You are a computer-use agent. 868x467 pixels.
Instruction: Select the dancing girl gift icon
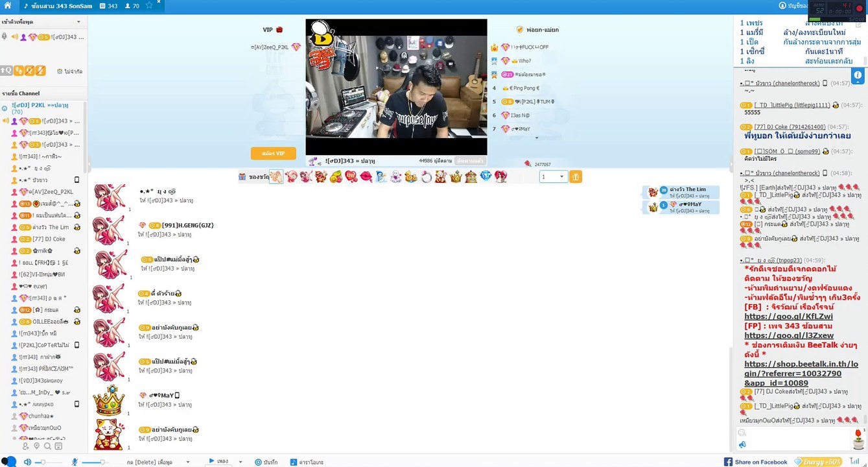click(306, 176)
